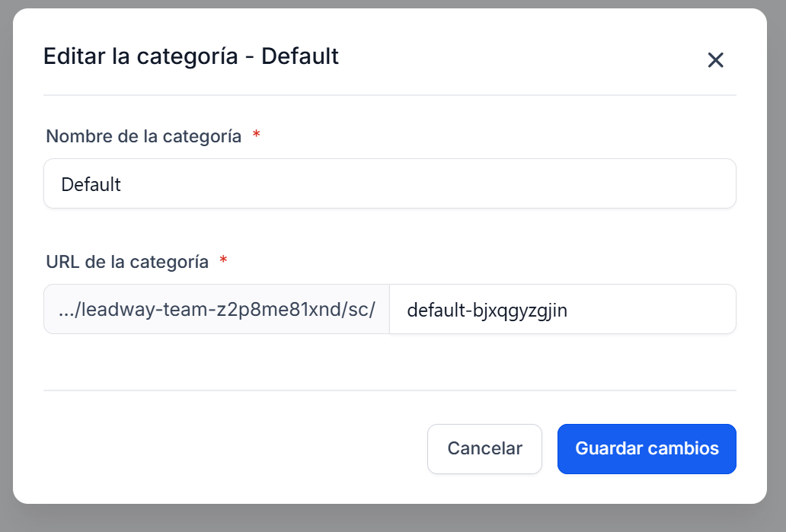The image size is (786, 532).
Task: Click the leadway-team URL prefix box
Action: (216, 310)
